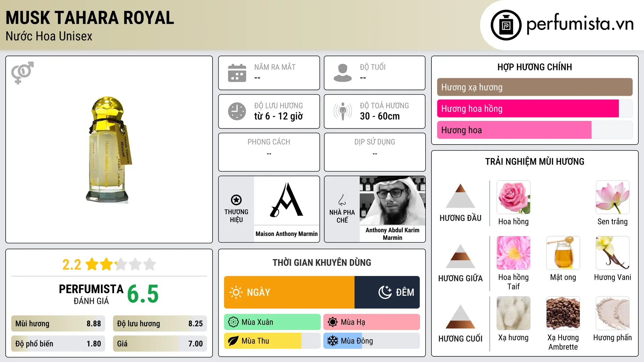Click the Musk Tahara Royal bottle image
This screenshot has height=362, width=644.
109,150
